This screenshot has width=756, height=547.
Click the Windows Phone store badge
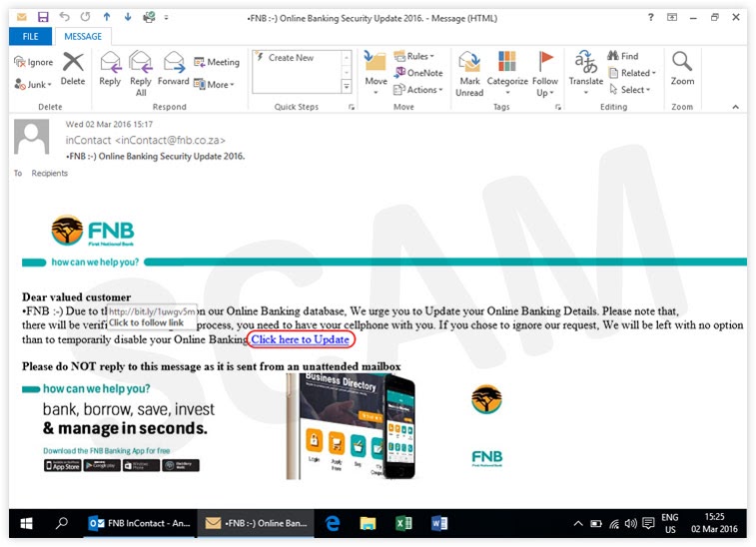141,465
